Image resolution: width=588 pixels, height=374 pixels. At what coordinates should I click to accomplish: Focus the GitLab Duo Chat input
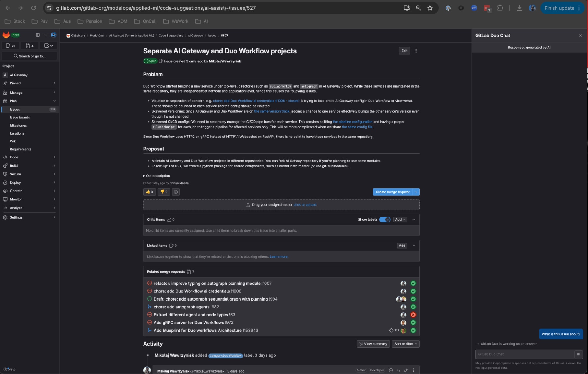coord(525,354)
